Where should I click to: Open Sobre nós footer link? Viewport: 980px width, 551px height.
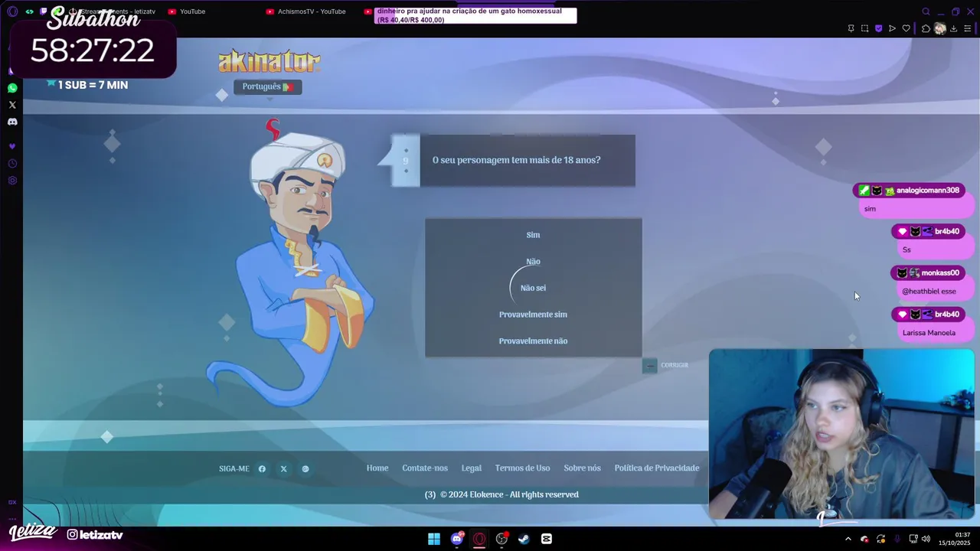582,468
